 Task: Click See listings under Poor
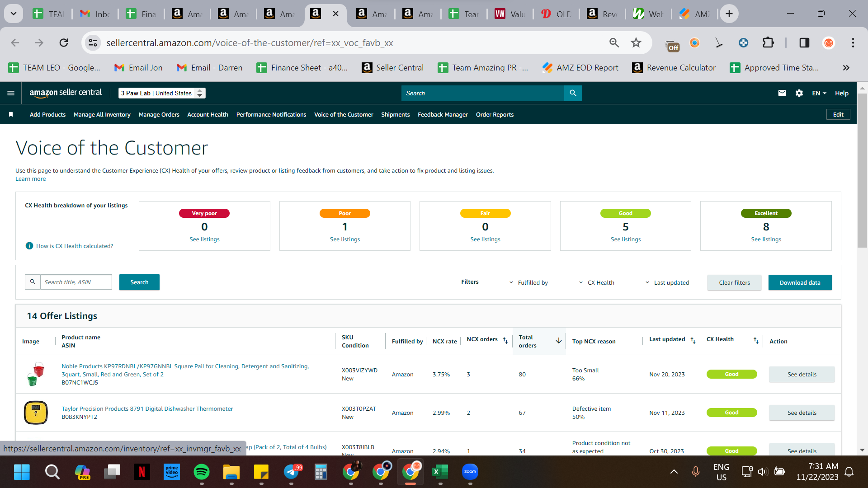[345, 239]
